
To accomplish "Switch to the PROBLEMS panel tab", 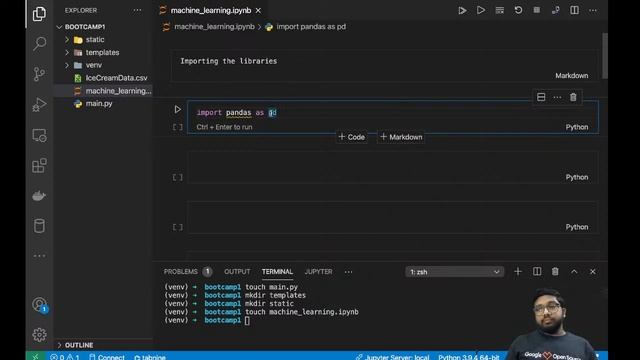I will coord(180,271).
